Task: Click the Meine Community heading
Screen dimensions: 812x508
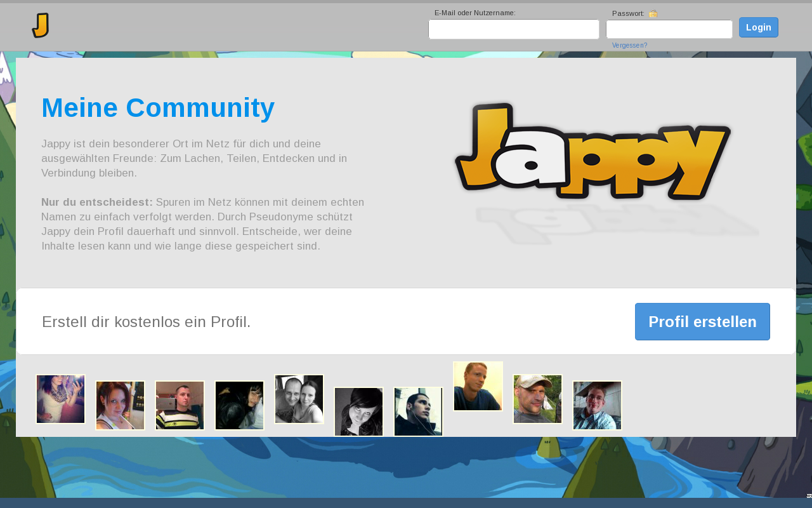Action: pyautogui.click(x=158, y=108)
